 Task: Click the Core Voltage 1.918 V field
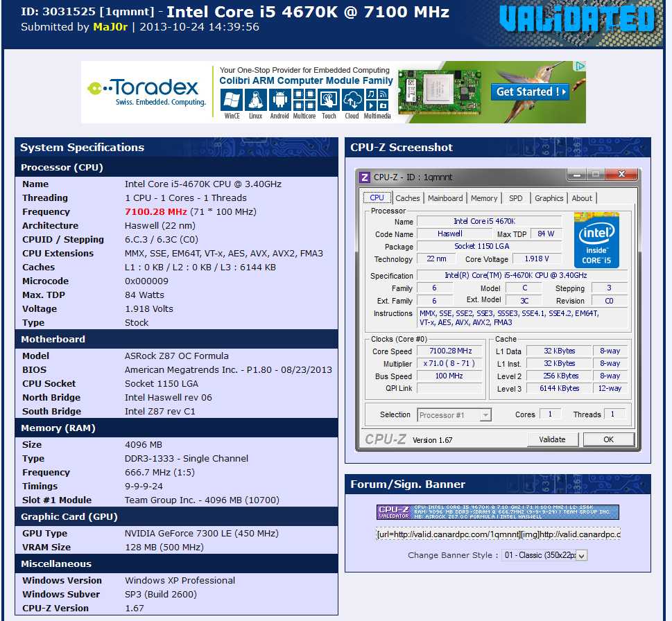(x=537, y=259)
